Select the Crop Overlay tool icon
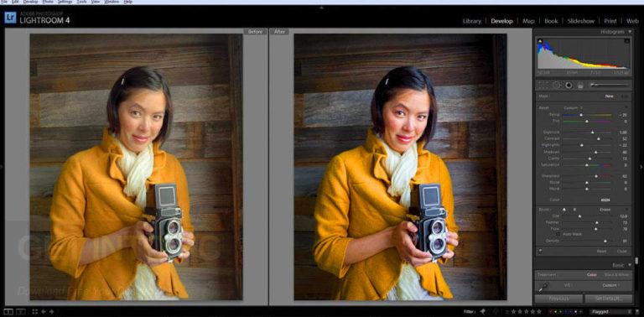This screenshot has height=317, width=644. click(543, 86)
